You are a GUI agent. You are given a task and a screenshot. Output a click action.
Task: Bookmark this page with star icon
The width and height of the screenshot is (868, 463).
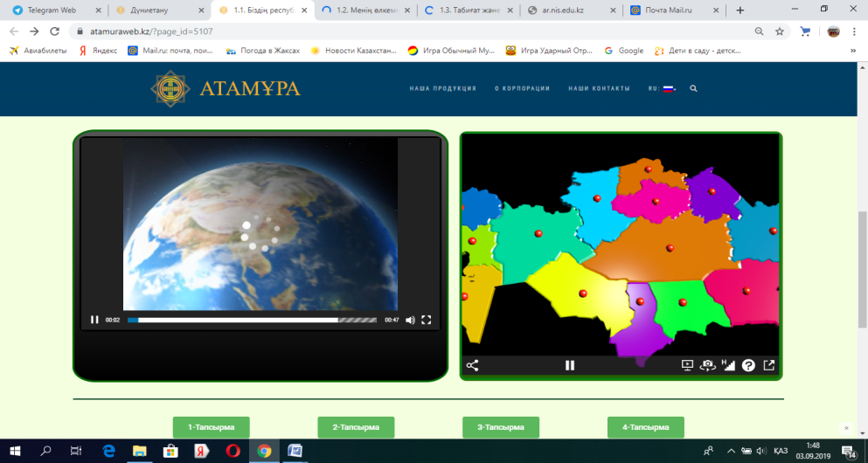tap(780, 31)
